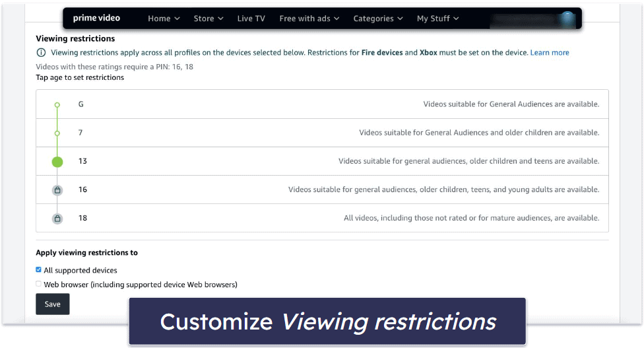Expand the Home dropdown menu

[x=163, y=18]
